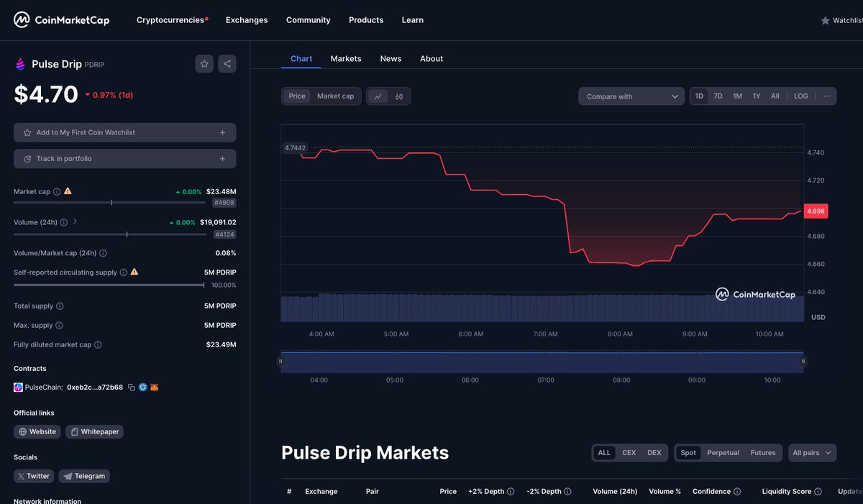This screenshot has width=863, height=504.
Task: Expand the Cryptocurrencies navigation menu
Action: (170, 19)
